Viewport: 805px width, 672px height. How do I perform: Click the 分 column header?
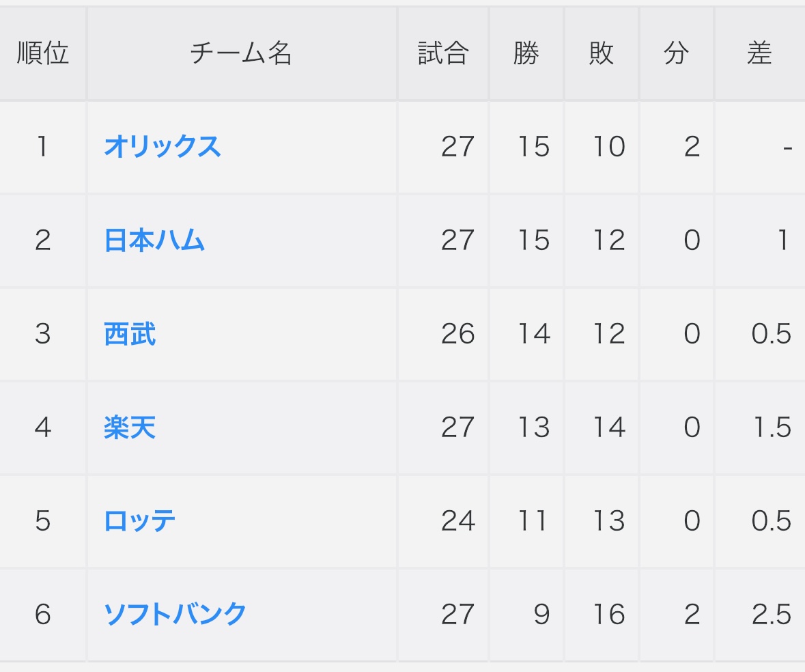(x=676, y=53)
